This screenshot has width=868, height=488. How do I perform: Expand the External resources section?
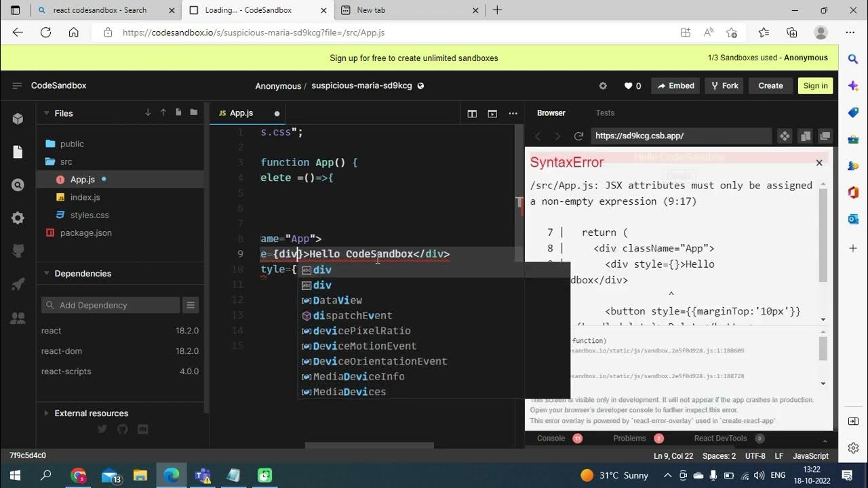point(47,413)
